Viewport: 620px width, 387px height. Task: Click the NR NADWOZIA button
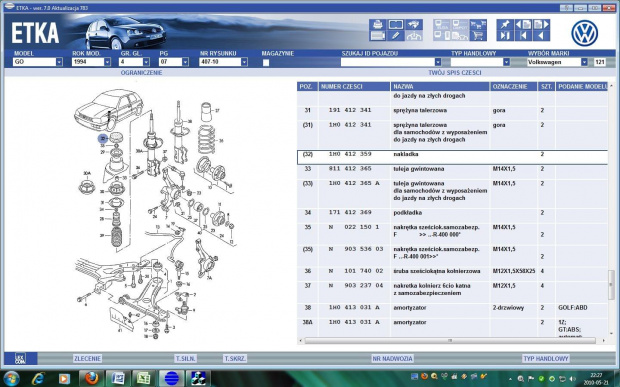click(x=393, y=359)
